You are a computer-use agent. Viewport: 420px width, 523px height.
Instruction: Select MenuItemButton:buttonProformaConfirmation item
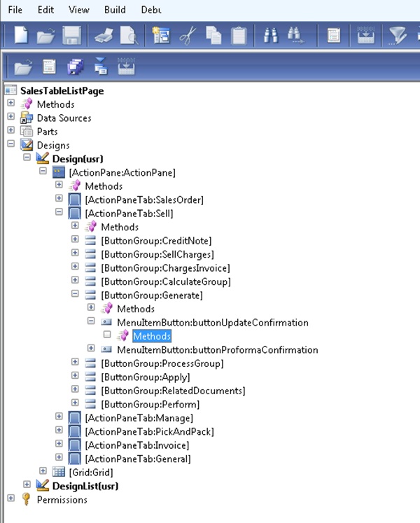tap(217, 349)
